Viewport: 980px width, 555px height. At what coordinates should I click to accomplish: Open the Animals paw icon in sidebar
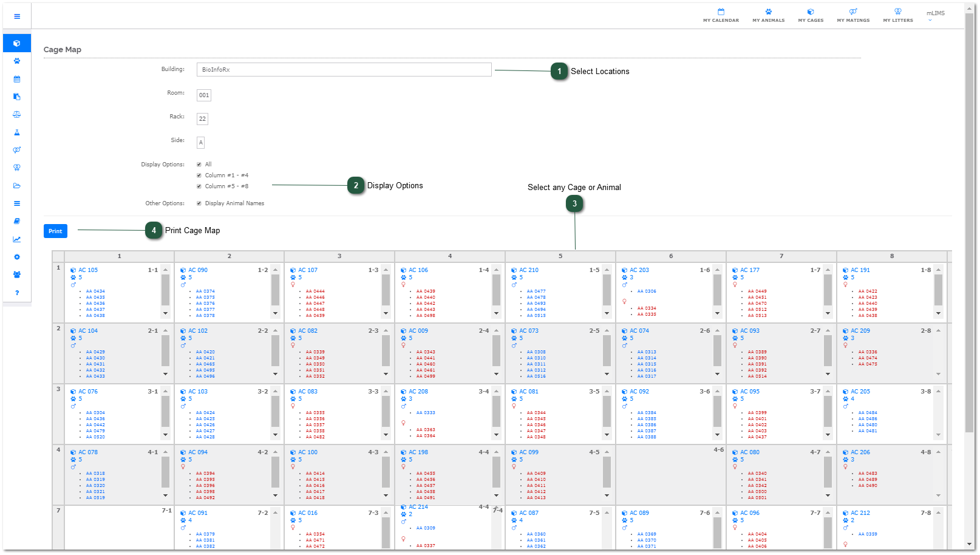coord(17,61)
